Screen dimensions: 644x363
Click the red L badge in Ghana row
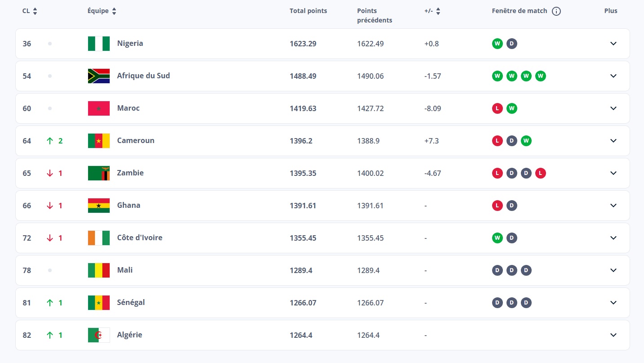click(497, 206)
